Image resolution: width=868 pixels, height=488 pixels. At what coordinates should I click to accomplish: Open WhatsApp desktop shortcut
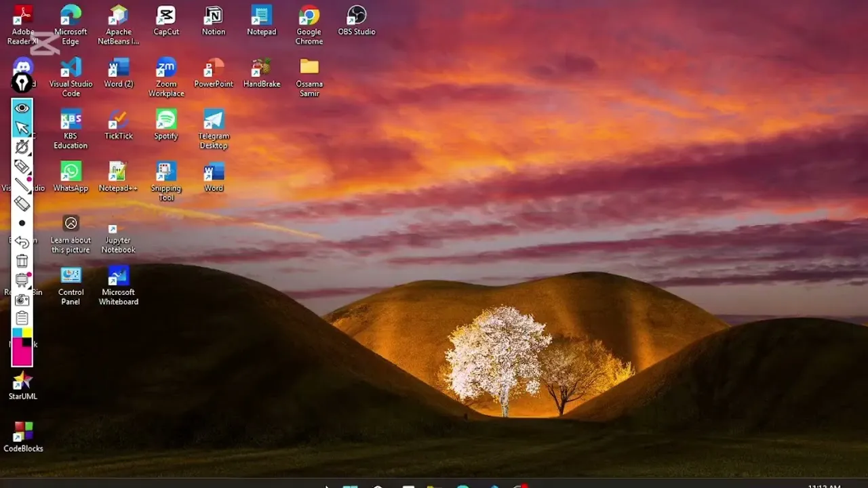coord(71,177)
